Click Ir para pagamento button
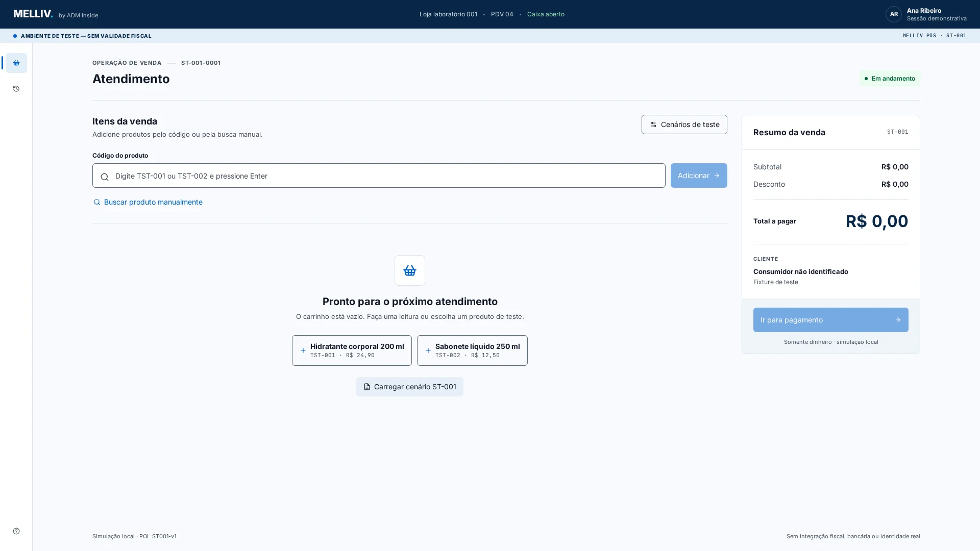This screenshot has height=551, width=980. coord(831,320)
